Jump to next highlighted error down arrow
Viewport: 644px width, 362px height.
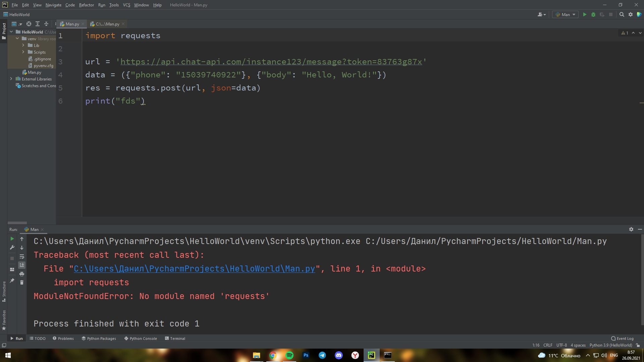click(640, 33)
